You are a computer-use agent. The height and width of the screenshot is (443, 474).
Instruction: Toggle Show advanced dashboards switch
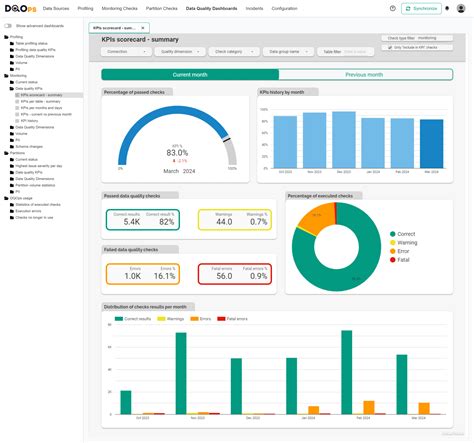pyautogui.click(x=8, y=26)
